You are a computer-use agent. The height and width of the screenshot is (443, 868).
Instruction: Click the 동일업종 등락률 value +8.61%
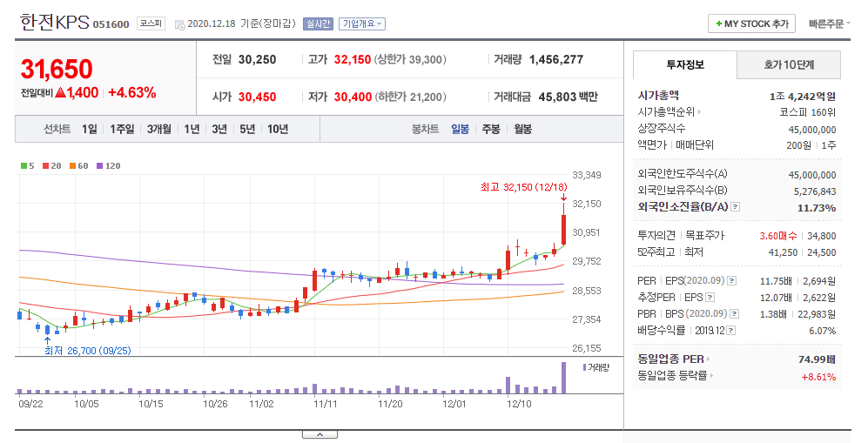pos(818,377)
